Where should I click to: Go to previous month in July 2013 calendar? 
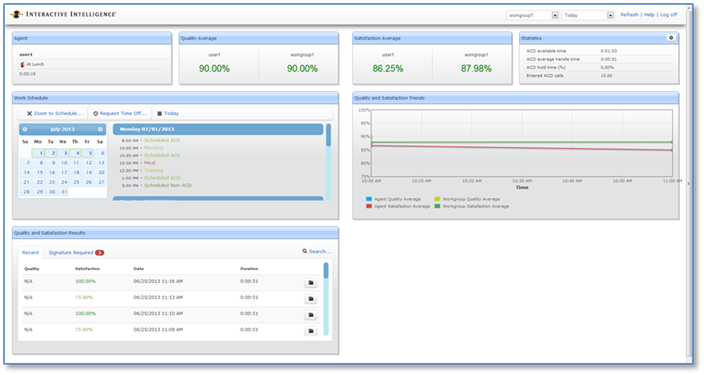point(25,129)
